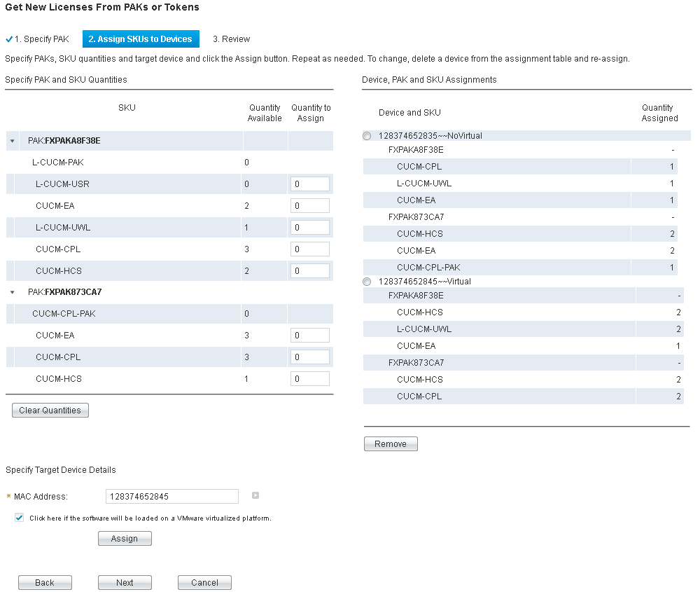The height and width of the screenshot is (592, 700).
Task: Click quantity field for CUCM-HCS under FXPAK873CA7
Action: coord(310,379)
